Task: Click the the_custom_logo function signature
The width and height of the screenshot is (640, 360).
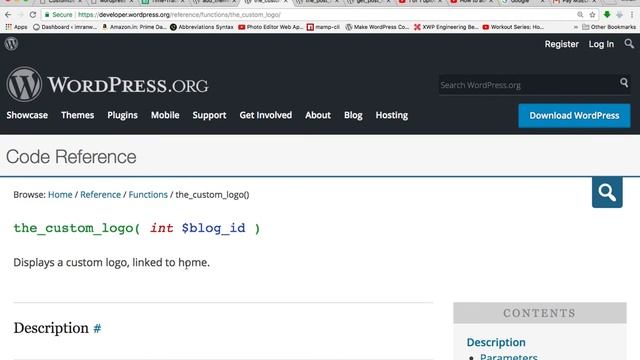Action: tap(137, 228)
